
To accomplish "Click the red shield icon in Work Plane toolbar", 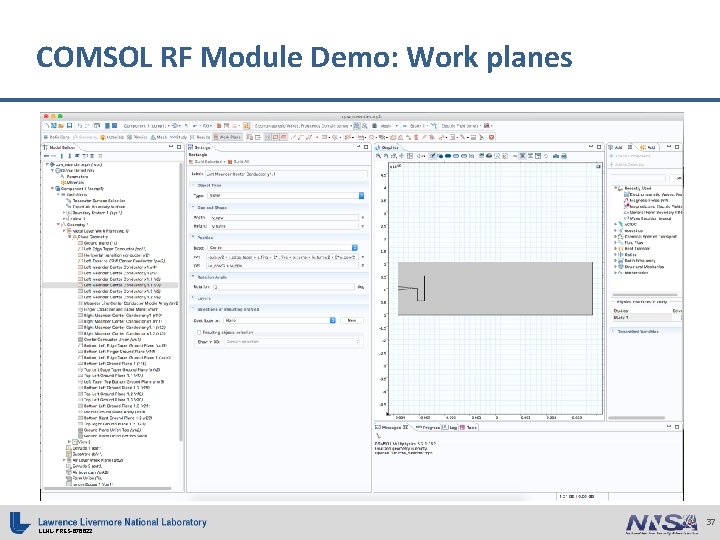I will click(491, 137).
